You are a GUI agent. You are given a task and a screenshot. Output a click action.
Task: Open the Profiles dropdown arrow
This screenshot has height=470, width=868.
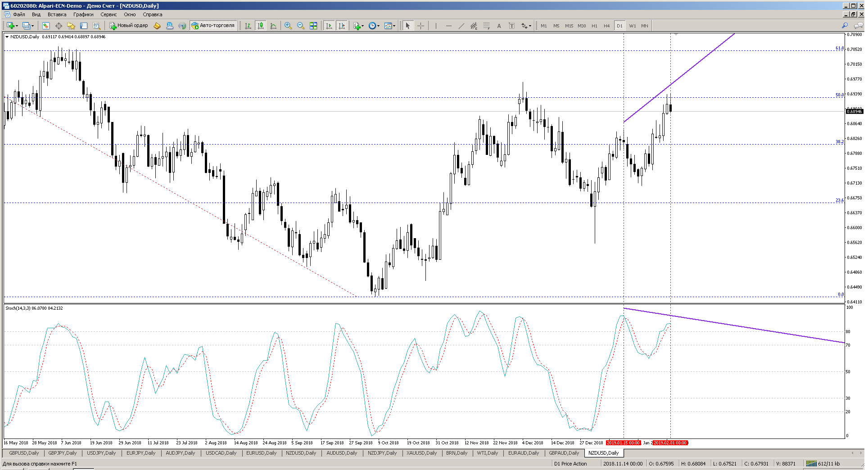point(33,26)
